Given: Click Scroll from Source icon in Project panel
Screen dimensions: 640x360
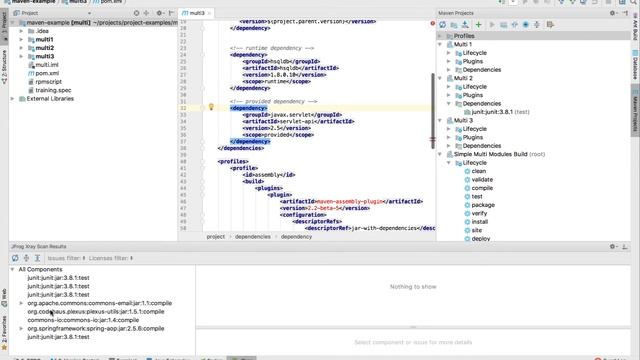Looking at the screenshot, I should point(136,13).
